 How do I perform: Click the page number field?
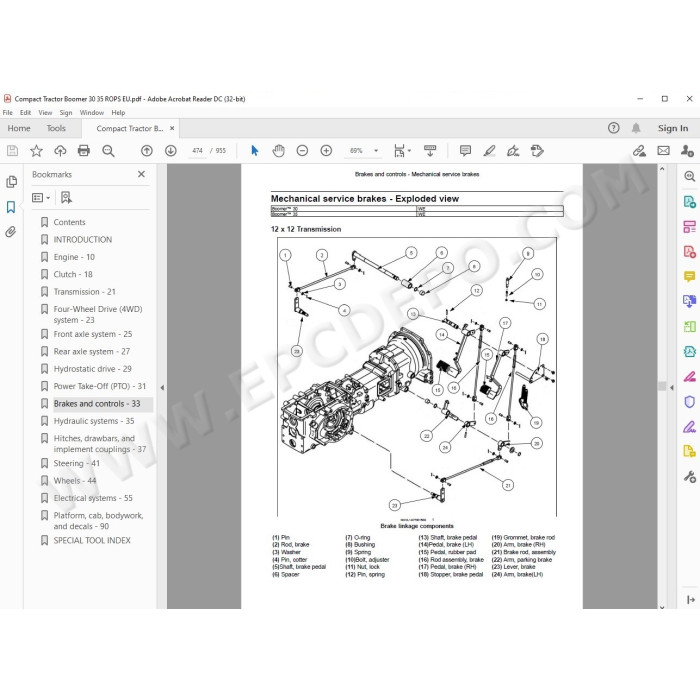[197, 151]
